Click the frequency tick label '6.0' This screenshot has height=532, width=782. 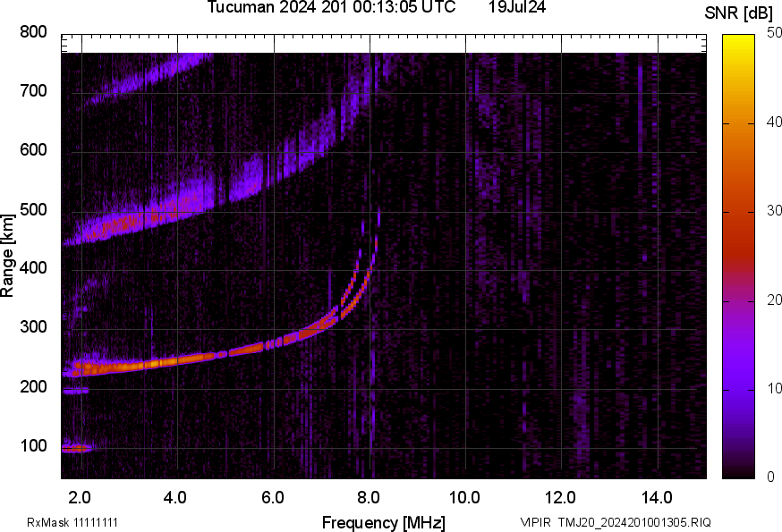[272, 498]
